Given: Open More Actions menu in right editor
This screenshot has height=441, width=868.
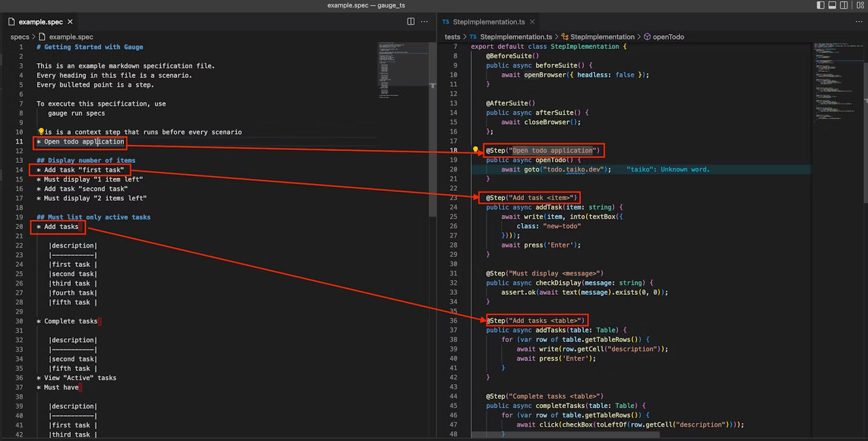Looking at the screenshot, I should click(858, 22).
